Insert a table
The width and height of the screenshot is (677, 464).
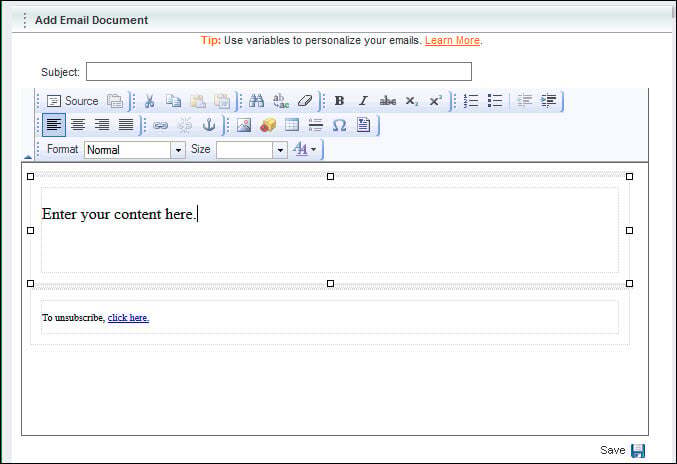(x=292, y=125)
